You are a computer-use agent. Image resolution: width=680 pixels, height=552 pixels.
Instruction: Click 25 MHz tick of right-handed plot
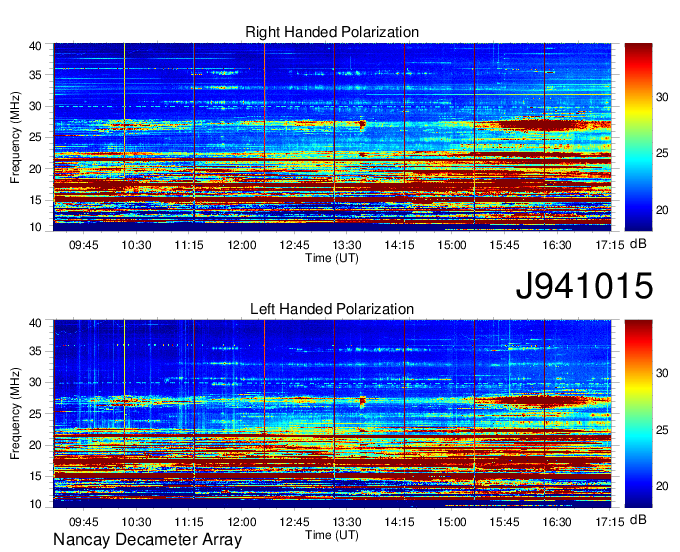(35, 137)
